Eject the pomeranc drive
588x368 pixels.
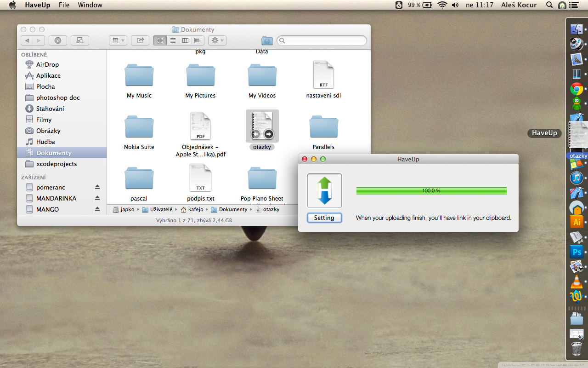pos(97,187)
